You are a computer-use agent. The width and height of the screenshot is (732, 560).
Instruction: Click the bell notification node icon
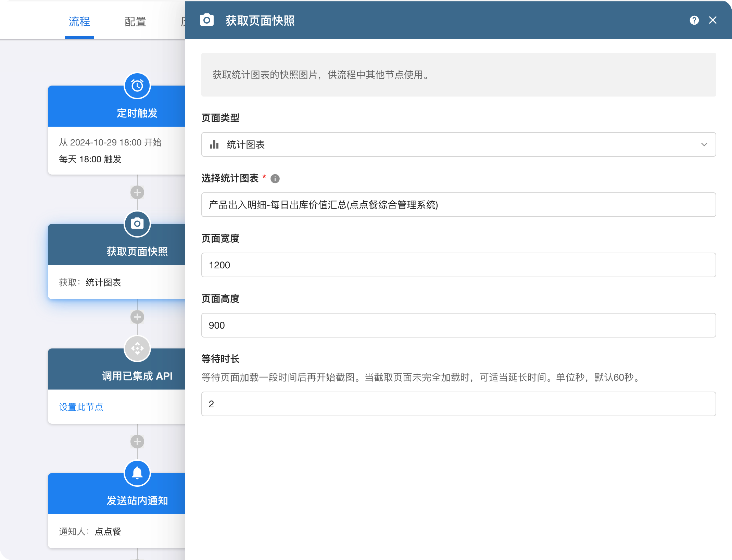[137, 473]
